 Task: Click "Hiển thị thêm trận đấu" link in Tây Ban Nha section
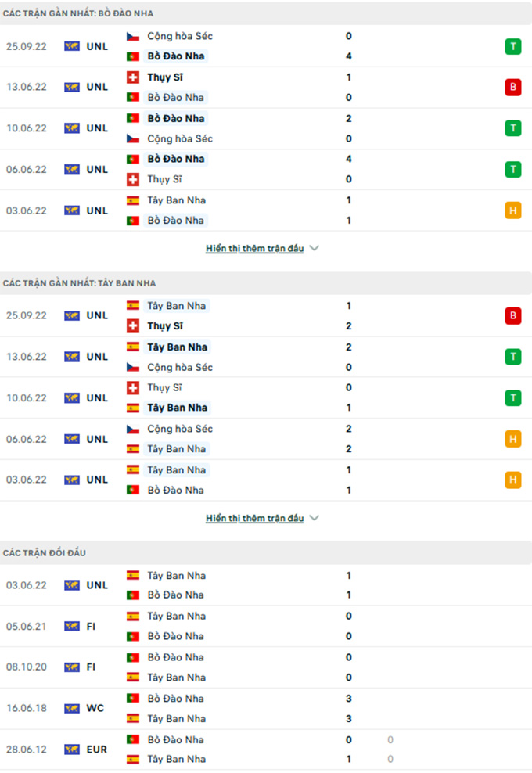254,518
